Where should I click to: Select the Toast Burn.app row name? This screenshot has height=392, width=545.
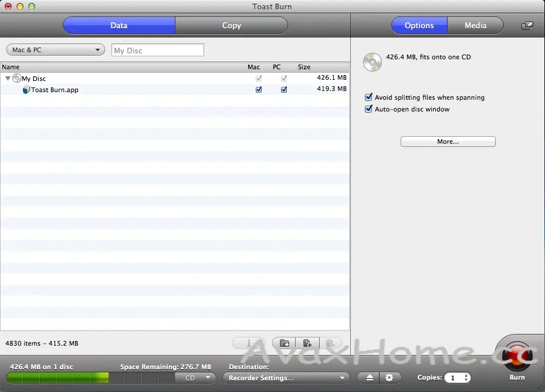click(55, 90)
